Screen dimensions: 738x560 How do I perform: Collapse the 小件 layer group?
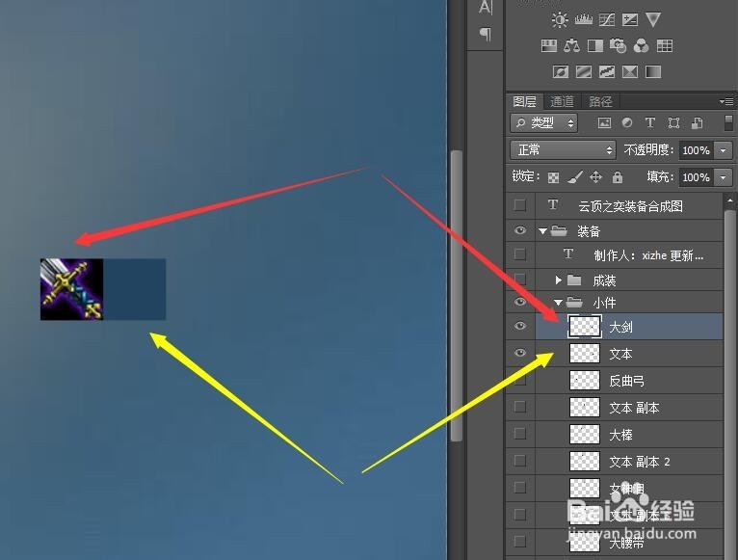(558, 303)
